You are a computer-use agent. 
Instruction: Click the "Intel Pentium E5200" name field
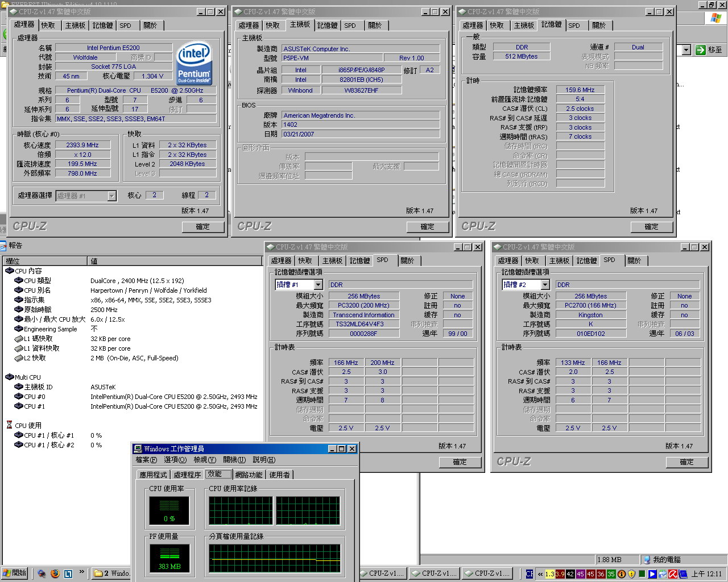[113, 48]
